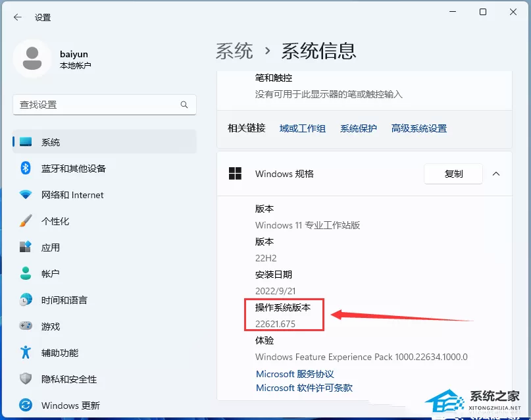Open the 高级系统设置 link
This screenshot has width=531, height=420.
pos(419,128)
